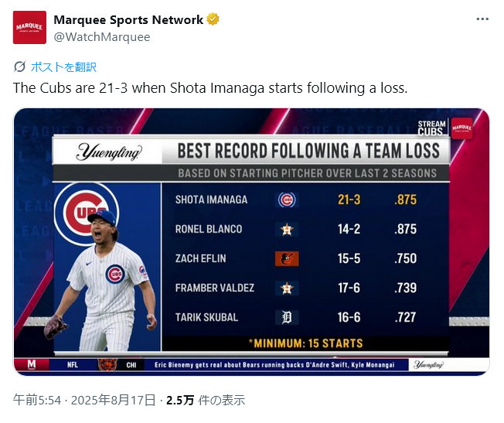This screenshot has height=423, width=504.
Task: Click the translate post icon
Action: coord(19,67)
